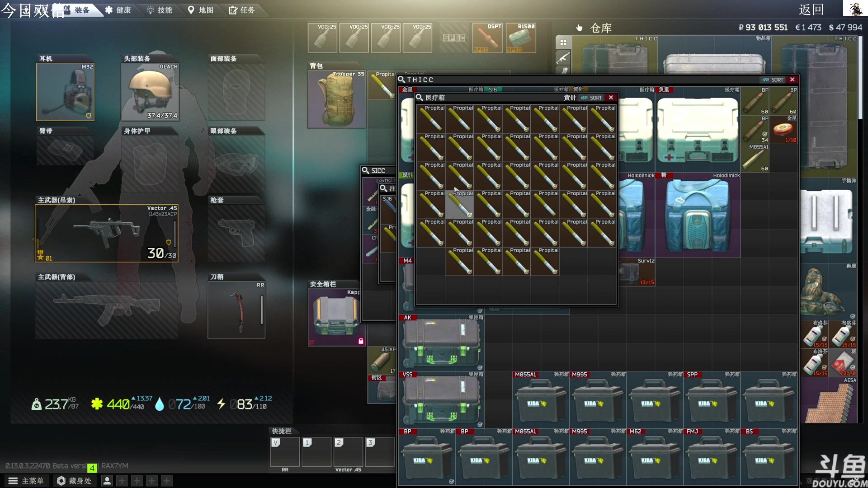Open 主菜单 hamburger menu
This screenshot has width=868, height=488.
(26, 481)
